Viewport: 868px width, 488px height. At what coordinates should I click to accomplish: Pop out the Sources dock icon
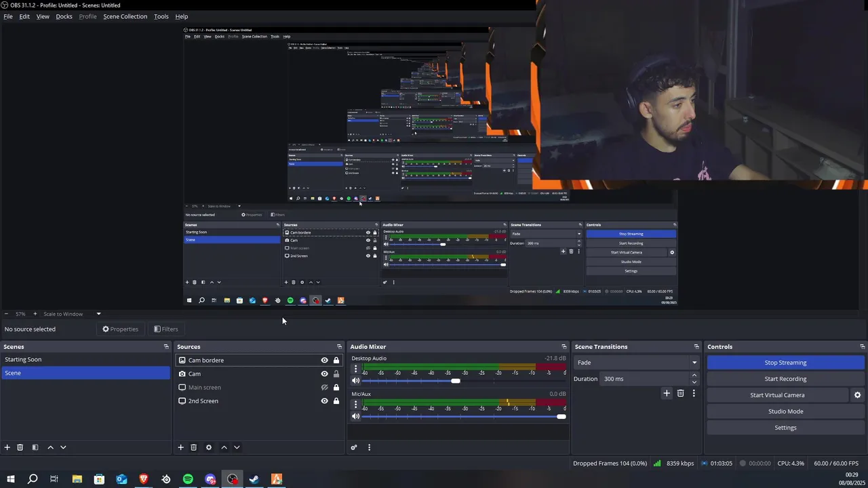click(x=340, y=346)
